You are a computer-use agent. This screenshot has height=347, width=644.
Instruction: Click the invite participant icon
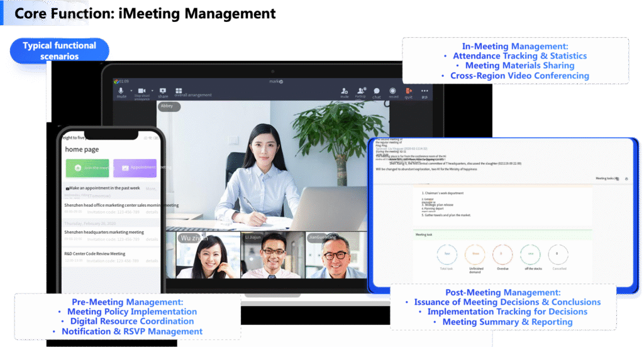coord(345,91)
